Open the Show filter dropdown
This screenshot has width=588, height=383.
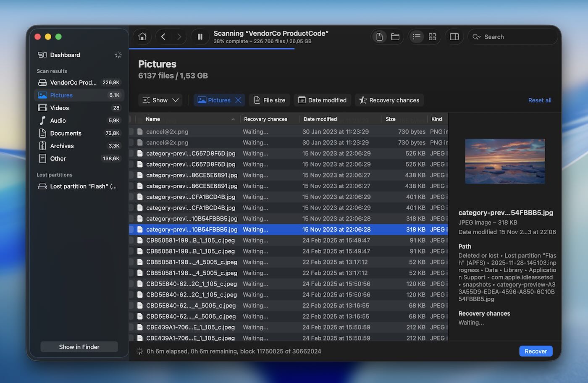pos(160,100)
